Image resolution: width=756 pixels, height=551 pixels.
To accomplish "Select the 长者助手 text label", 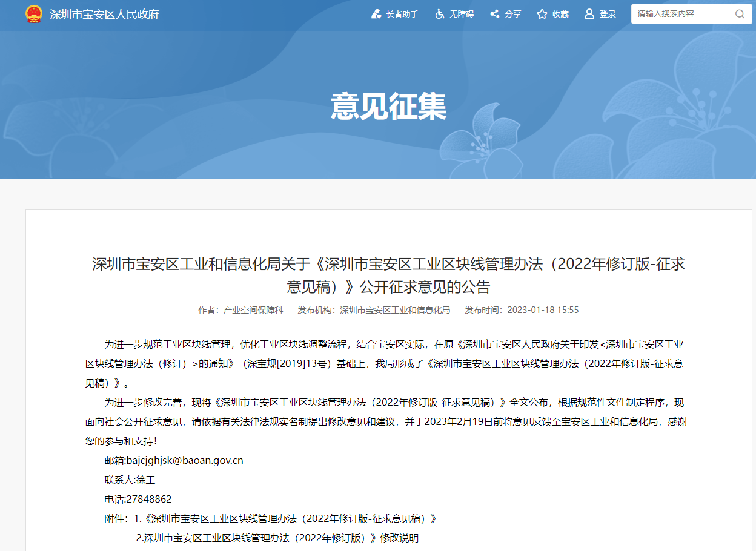I will 402,14.
